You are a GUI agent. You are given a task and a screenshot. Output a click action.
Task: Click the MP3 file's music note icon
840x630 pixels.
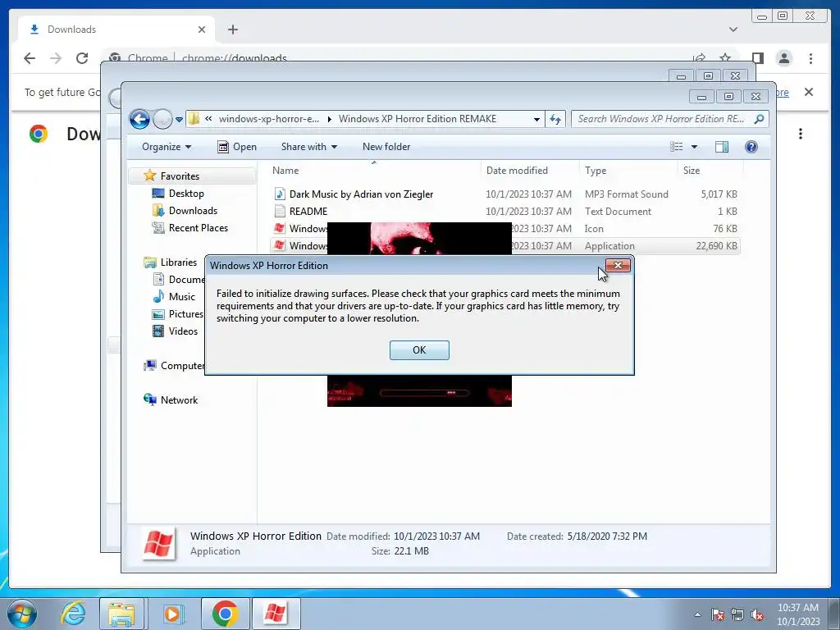coord(279,194)
